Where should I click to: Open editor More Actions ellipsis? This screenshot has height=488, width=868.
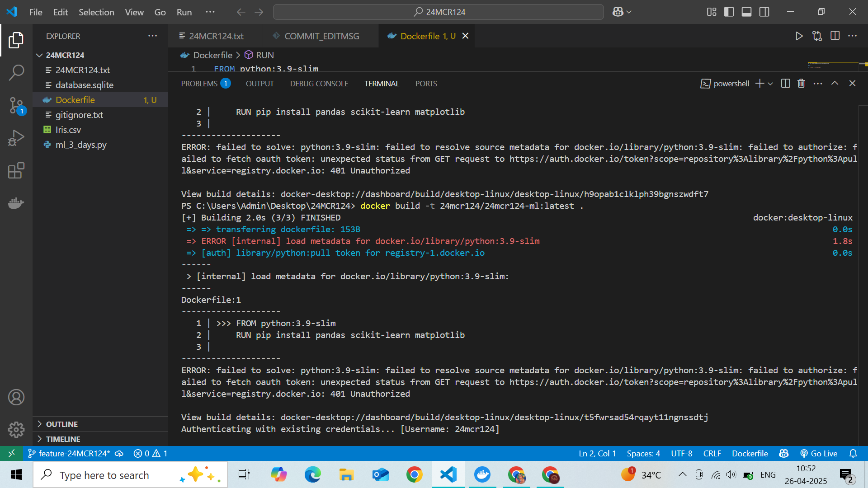(853, 36)
